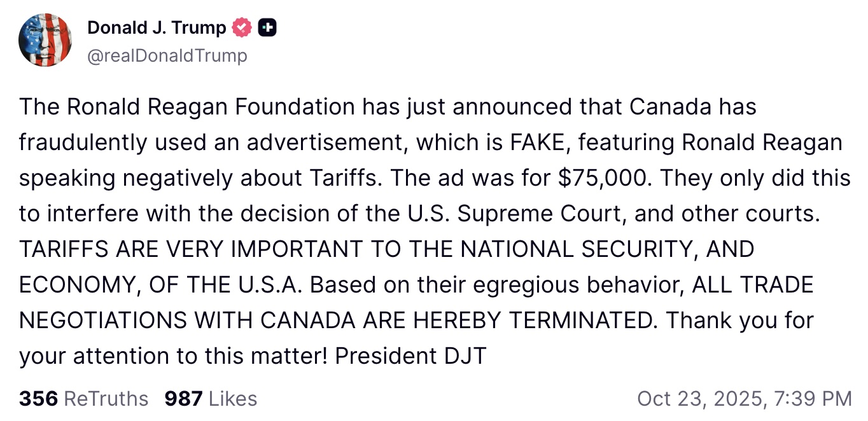
Task: View the 987 Likes list
Action: click(211, 399)
